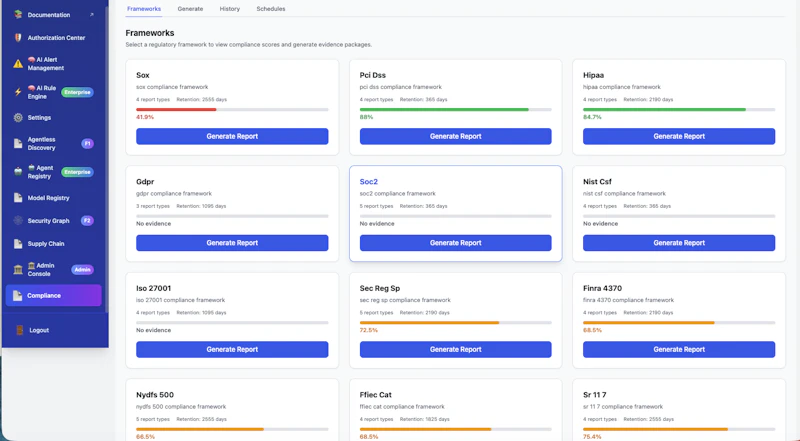Click the Supply Chain document icon
Viewport: 800px width, 441px height.
[x=18, y=243]
